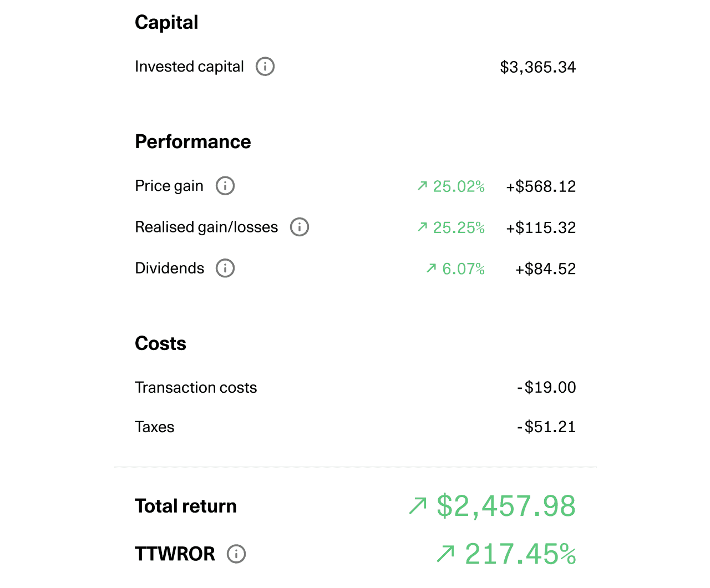Screen dimensions: 710x588
Task: Click the Price gain percentage arrow
Action: (x=423, y=186)
